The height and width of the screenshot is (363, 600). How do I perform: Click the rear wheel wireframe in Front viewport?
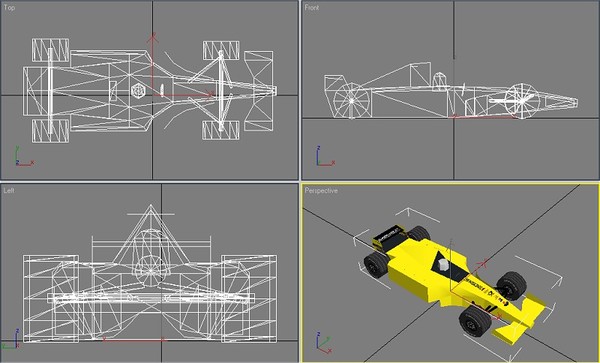[351, 101]
